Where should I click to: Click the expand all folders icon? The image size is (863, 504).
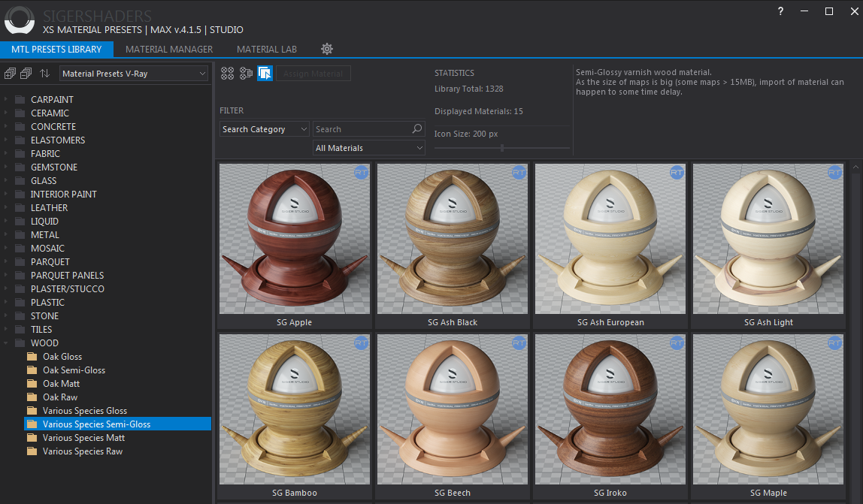click(10, 73)
